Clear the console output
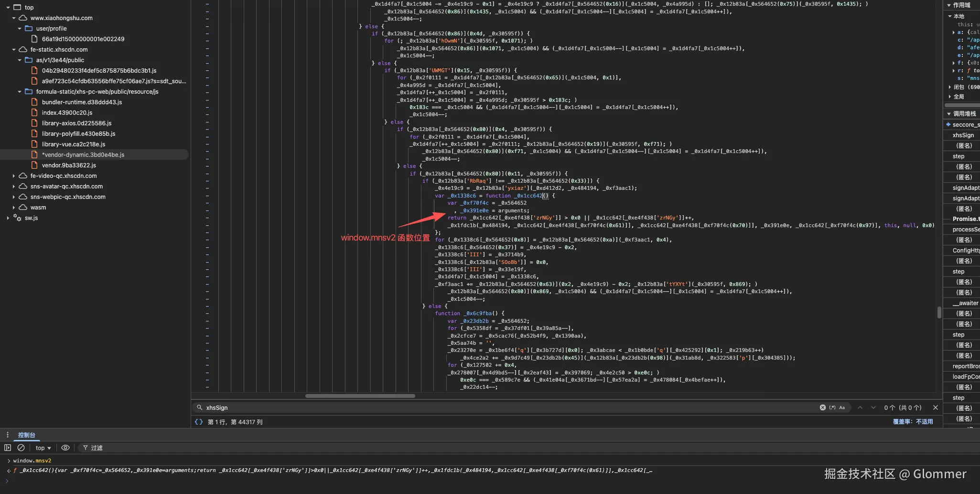This screenshot has height=494, width=980. pyautogui.click(x=21, y=448)
